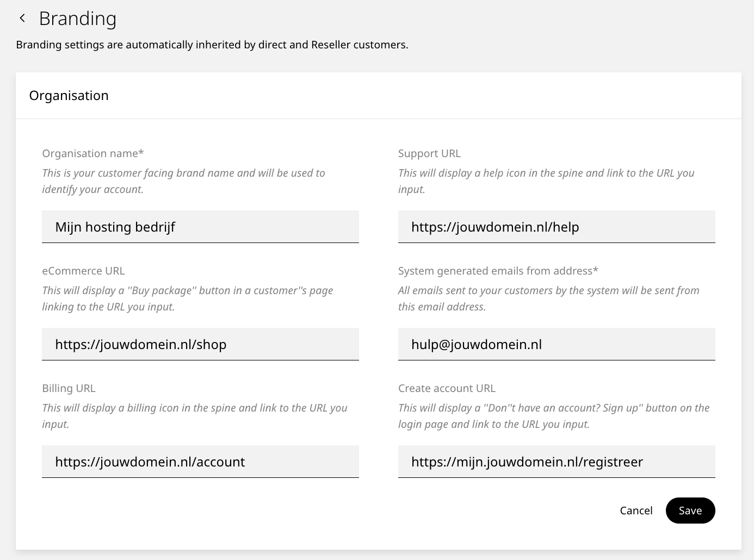Click the Billing URL input box
This screenshot has width=754, height=560.
pos(200,462)
